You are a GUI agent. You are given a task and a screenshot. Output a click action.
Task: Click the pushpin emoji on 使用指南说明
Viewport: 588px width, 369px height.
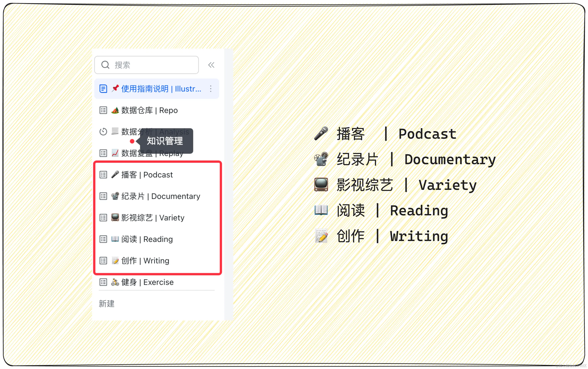coord(115,88)
